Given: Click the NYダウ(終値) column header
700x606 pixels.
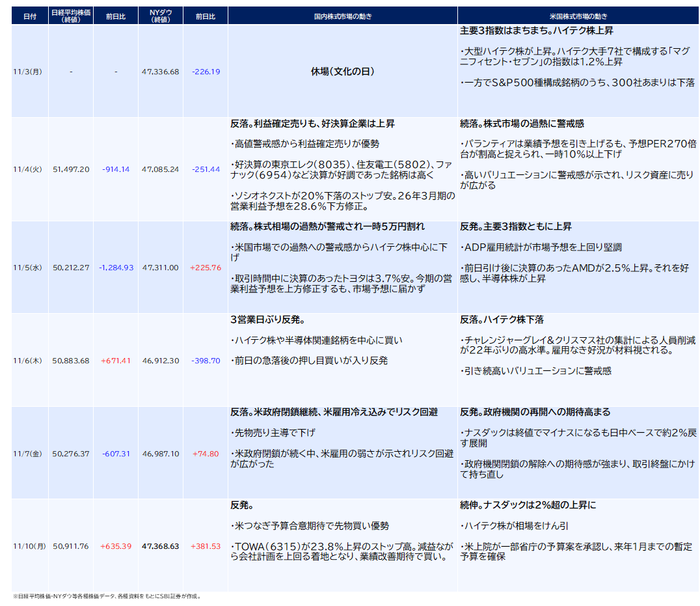Looking at the screenshot, I should pos(160,16).
